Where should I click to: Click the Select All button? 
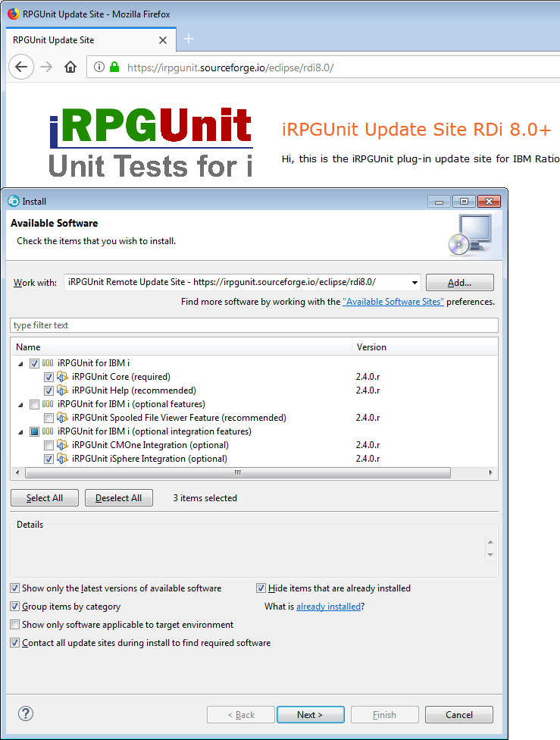pyautogui.click(x=45, y=498)
